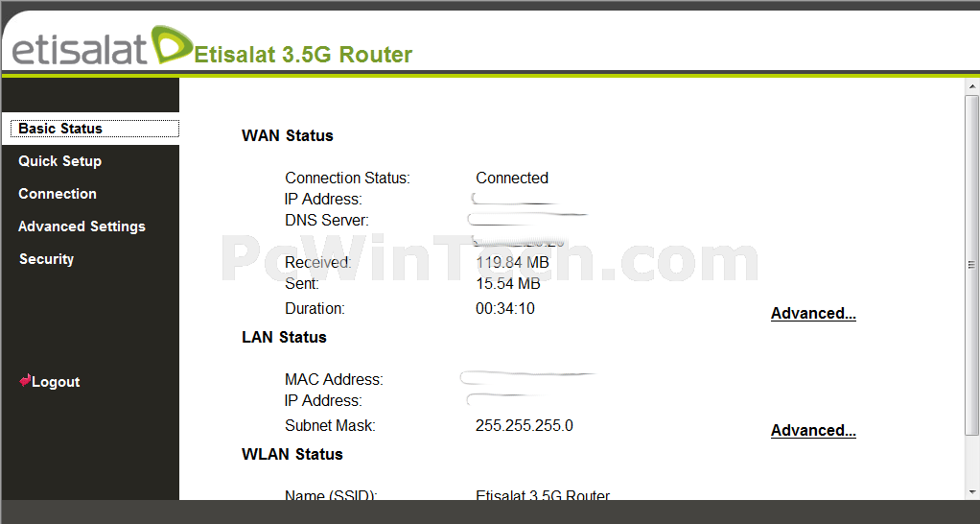Open the Basic Status menu item
The image size is (980, 524).
tap(94, 129)
